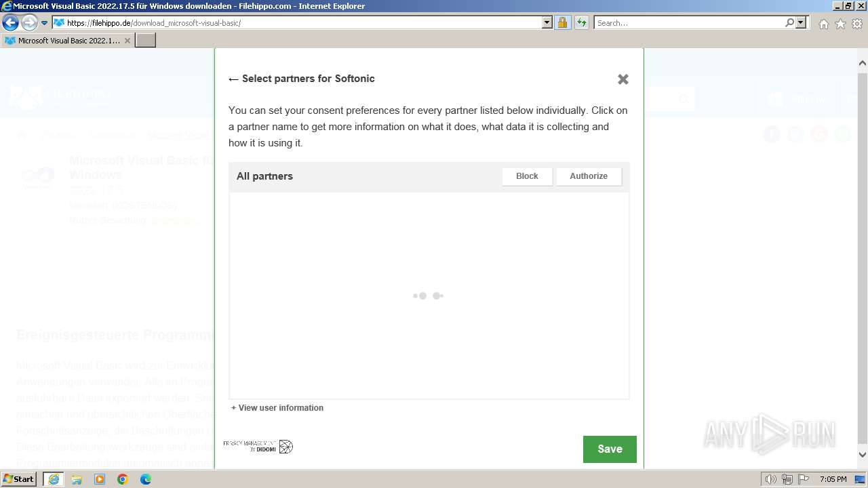Expand the address bar autocomplete dropdown
The width and height of the screenshot is (868, 488).
pos(547,22)
